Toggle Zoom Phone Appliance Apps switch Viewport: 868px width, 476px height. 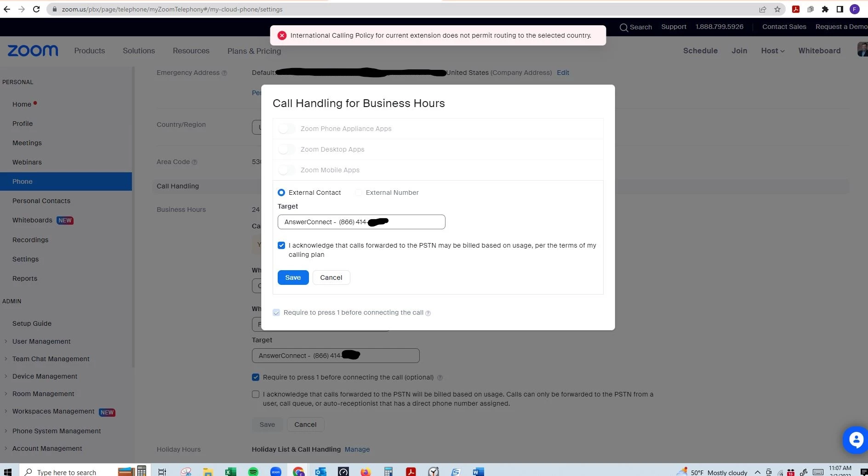(287, 129)
